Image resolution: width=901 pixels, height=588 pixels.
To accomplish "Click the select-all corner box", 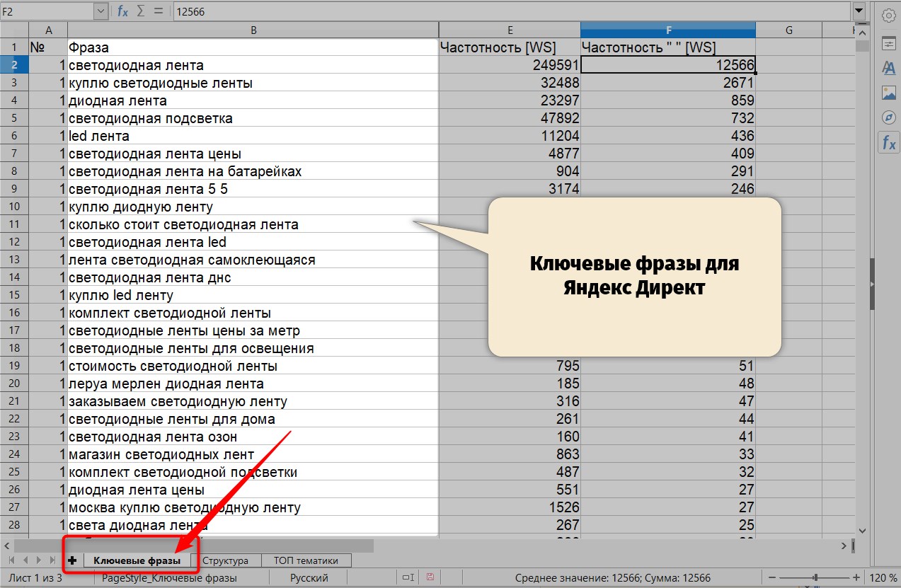I will coord(14,30).
